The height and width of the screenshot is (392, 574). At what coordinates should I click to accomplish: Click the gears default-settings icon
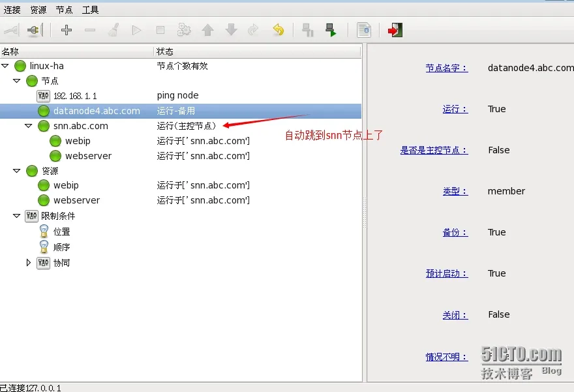(x=184, y=30)
